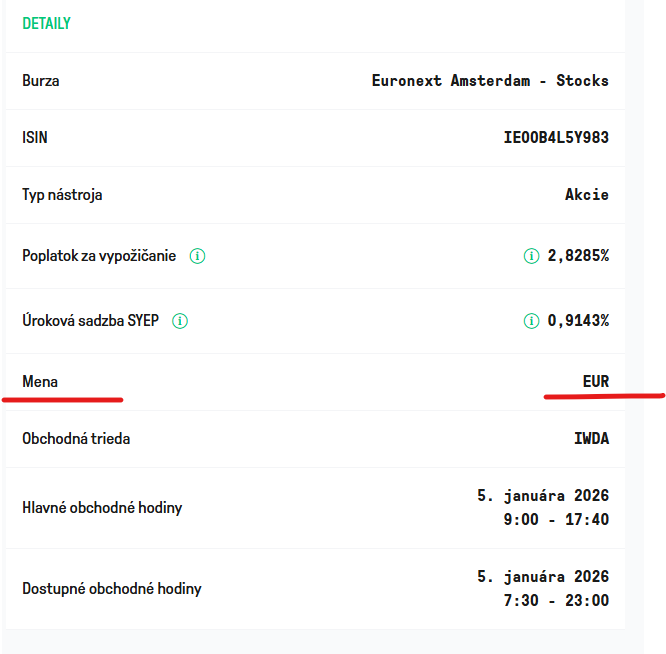
Task: Select the Akcie instrument type value
Action: 587,195
